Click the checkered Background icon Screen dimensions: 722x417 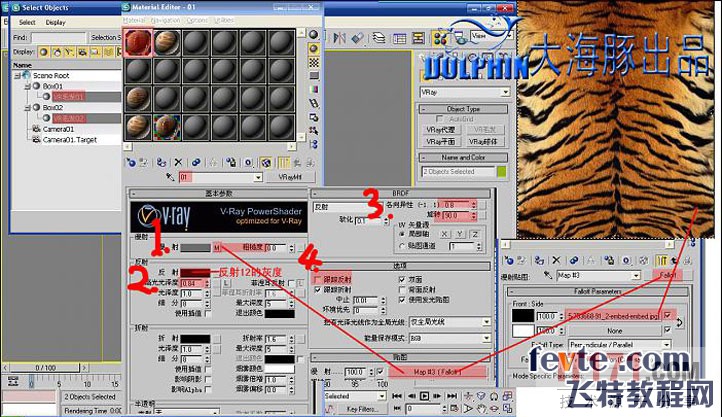pyautogui.click(x=313, y=64)
